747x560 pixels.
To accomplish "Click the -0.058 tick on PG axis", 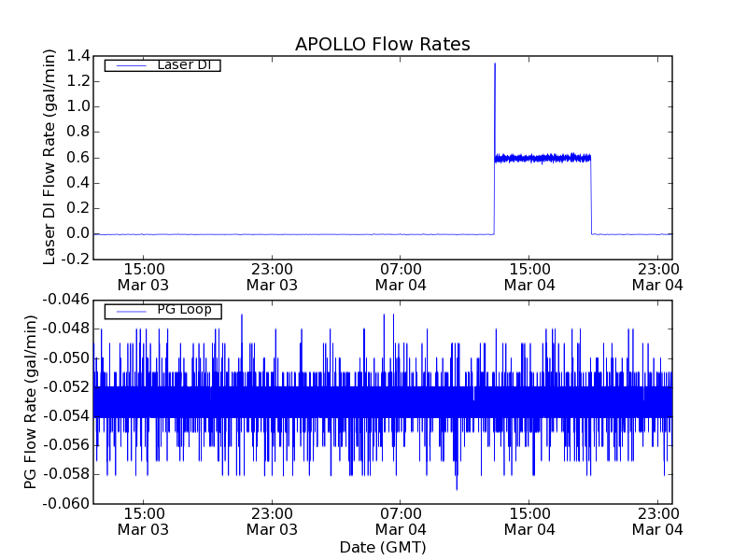I will 65,474.
